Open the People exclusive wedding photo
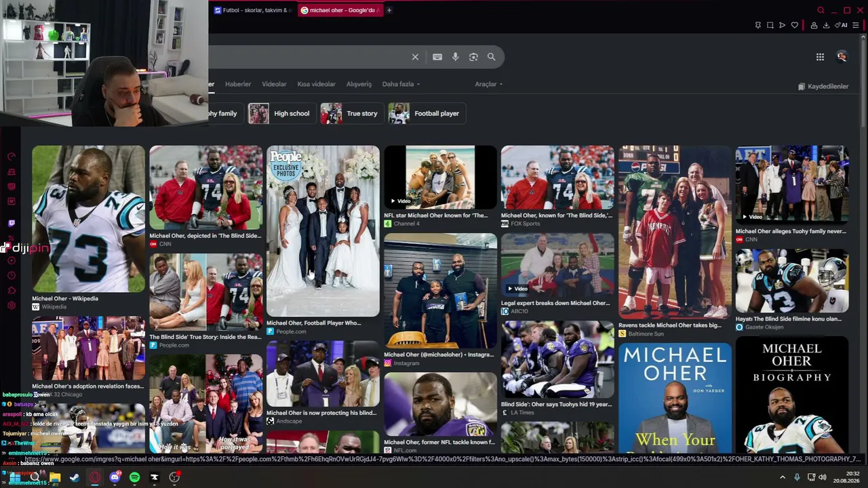The image size is (868, 488). click(323, 231)
